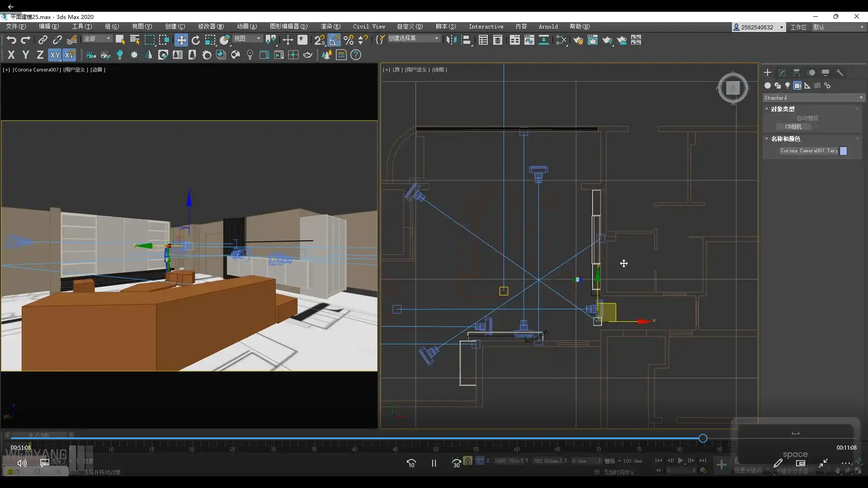Open the Utilities wrench panel

pos(840,73)
